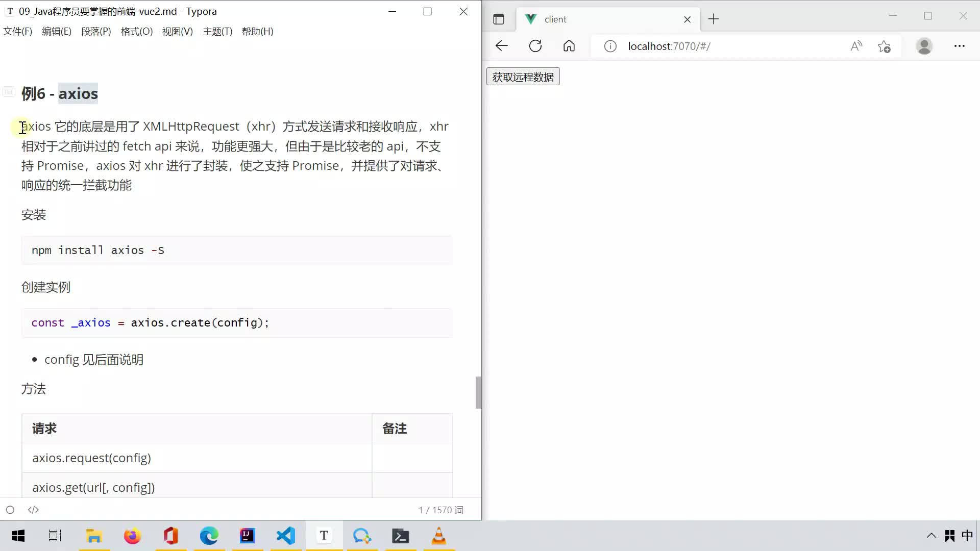The height and width of the screenshot is (551, 980).
Task: Open the magnifier chat app on taskbar
Action: point(362,536)
